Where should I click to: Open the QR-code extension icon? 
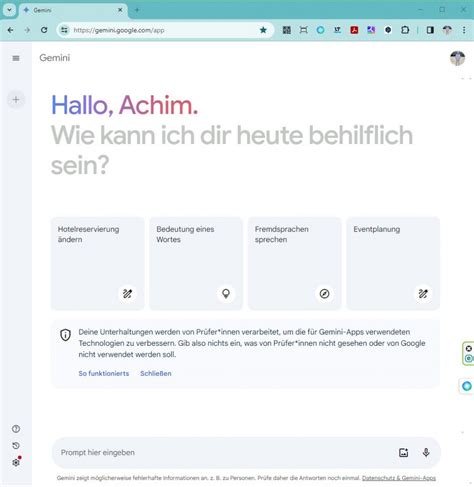287,30
